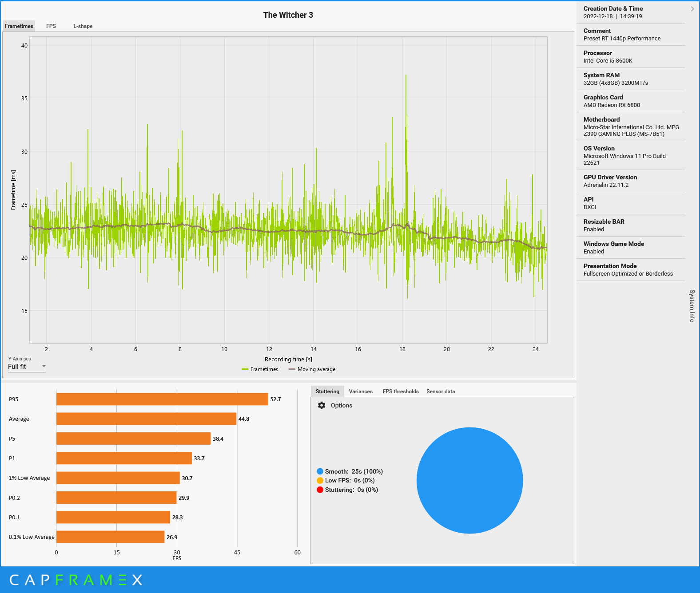Click the Average bar showing 44.8
This screenshot has height=593, width=700.
146,419
